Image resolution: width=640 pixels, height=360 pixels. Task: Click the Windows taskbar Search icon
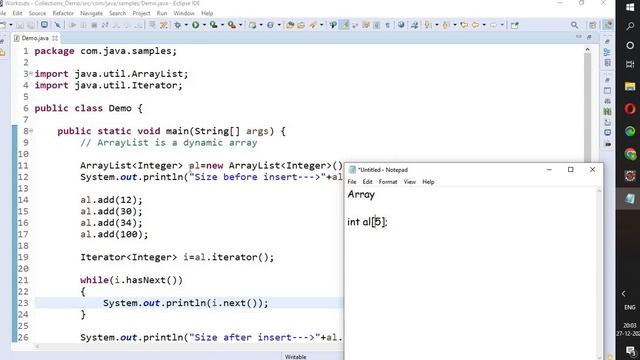630,26
